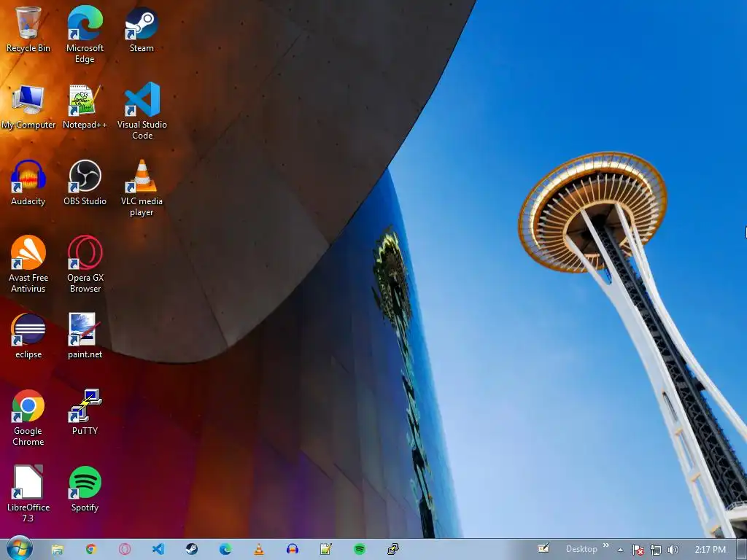Launch Notepad++ from the taskbar
Image resolution: width=747 pixels, height=560 pixels.
pos(326,550)
